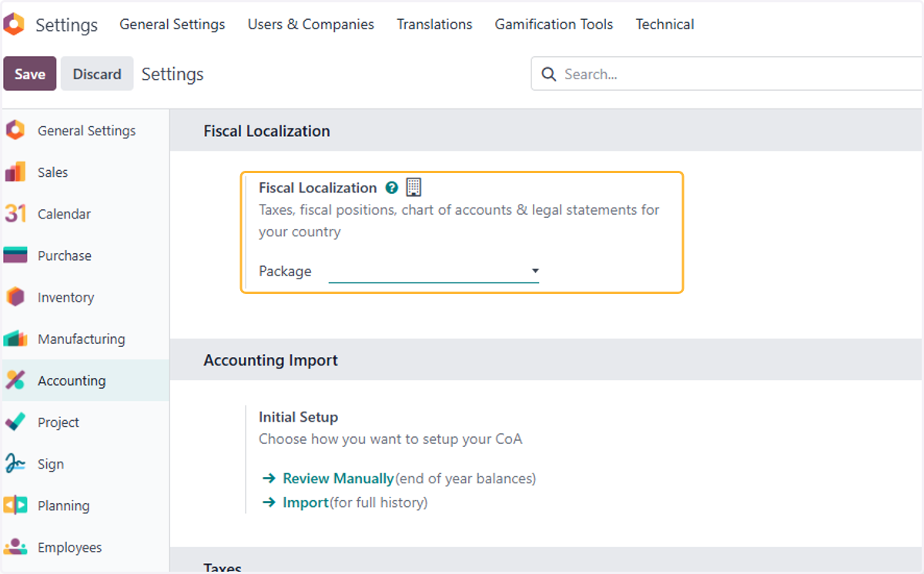Screen dimensions: 924x574
Task: Open General Settings sidebar icon
Action: pos(15,131)
